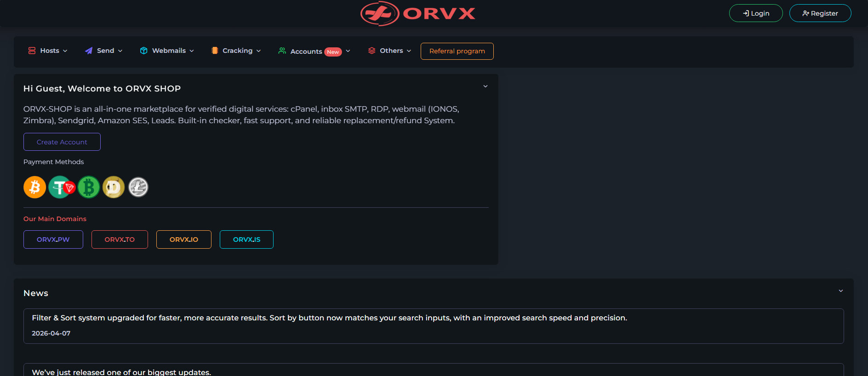The height and width of the screenshot is (376, 868).
Task: Open the Send dropdown menu
Action: (104, 51)
